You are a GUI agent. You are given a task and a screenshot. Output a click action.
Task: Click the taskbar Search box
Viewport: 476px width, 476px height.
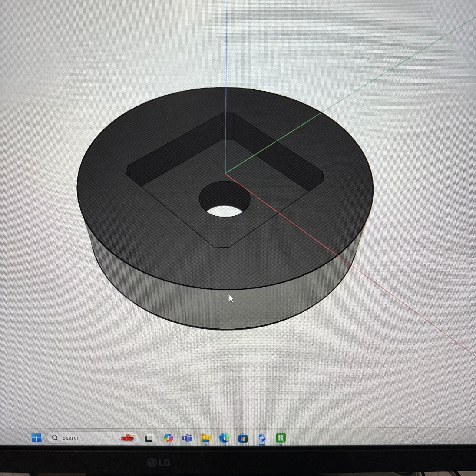[93, 438]
